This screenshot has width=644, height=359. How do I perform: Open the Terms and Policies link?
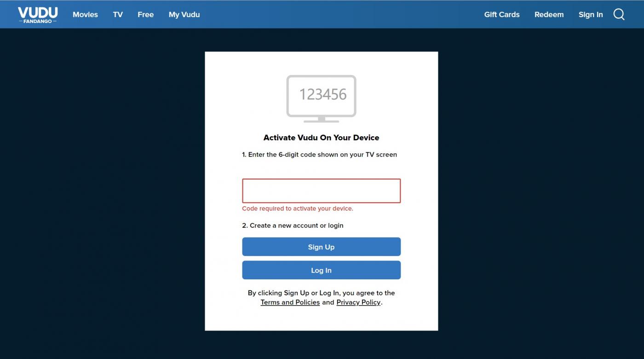290,302
